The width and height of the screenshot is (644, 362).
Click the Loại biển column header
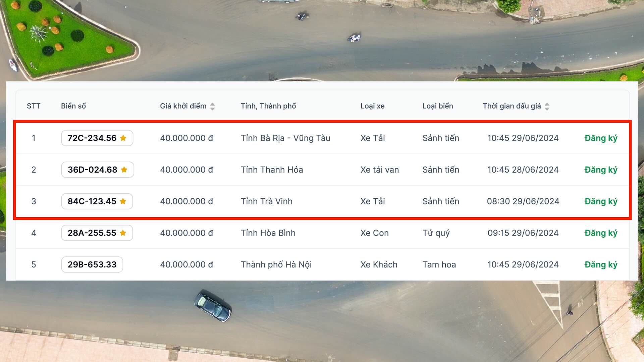tap(437, 106)
